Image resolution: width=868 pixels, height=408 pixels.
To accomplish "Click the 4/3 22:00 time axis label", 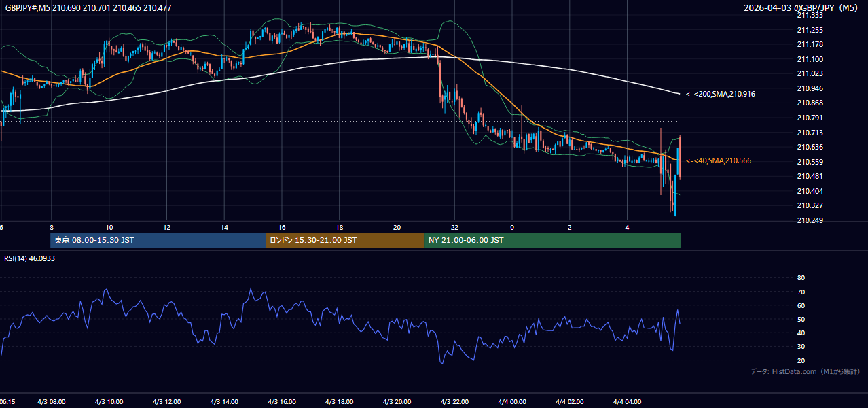I will point(454,402).
